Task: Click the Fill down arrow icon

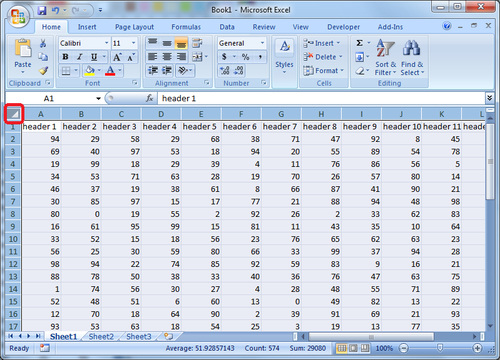Action: (x=359, y=57)
